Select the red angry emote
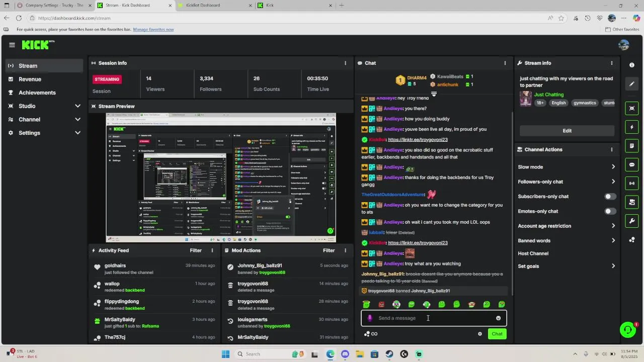Screen dimensions: 644x362 tap(381, 304)
